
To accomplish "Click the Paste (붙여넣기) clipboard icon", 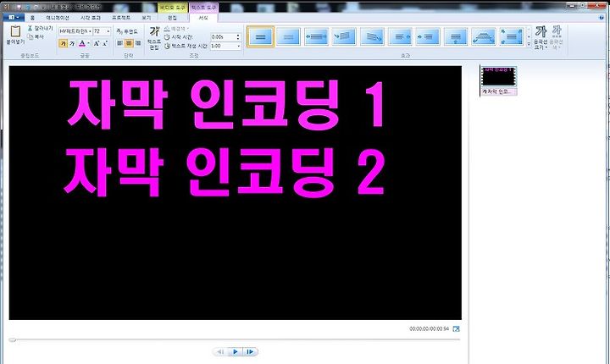I will coord(15,31).
